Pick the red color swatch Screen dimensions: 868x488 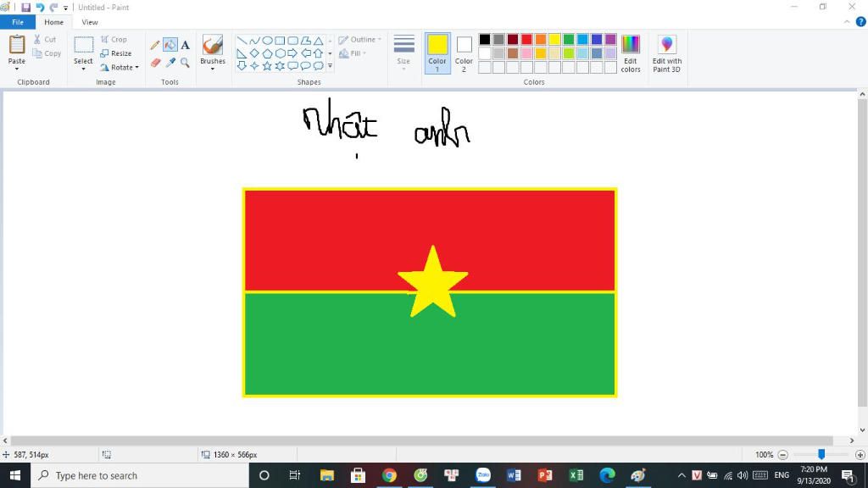tap(526, 39)
